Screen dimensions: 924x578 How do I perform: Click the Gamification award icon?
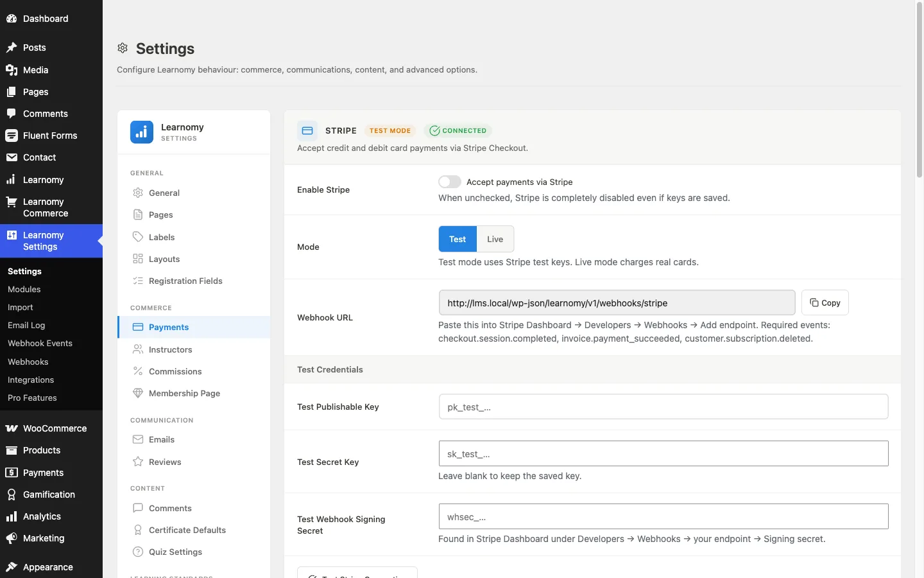(x=12, y=495)
